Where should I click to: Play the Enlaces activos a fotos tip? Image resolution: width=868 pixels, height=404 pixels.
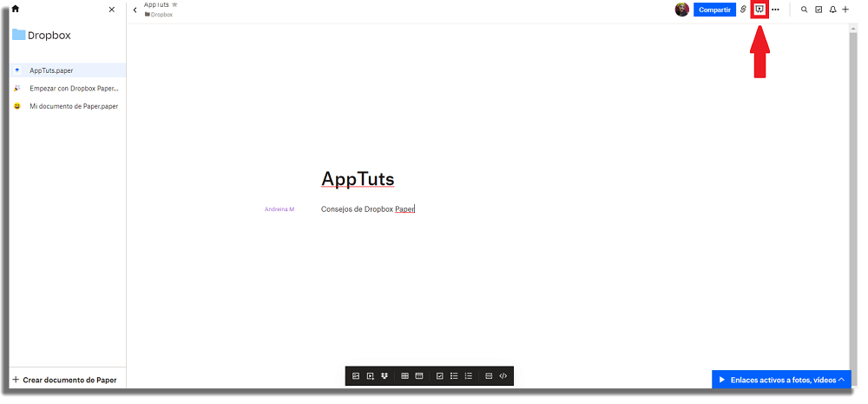click(x=722, y=380)
